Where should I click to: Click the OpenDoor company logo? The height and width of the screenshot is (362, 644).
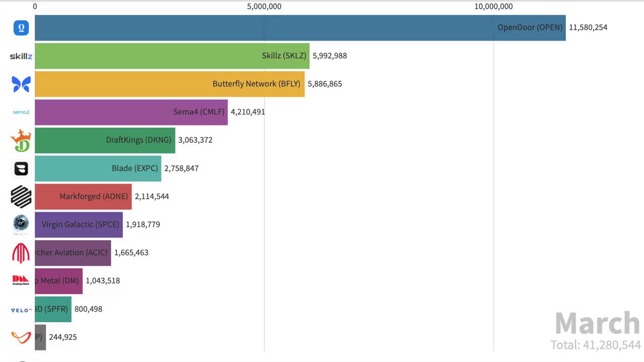pos(21,28)
